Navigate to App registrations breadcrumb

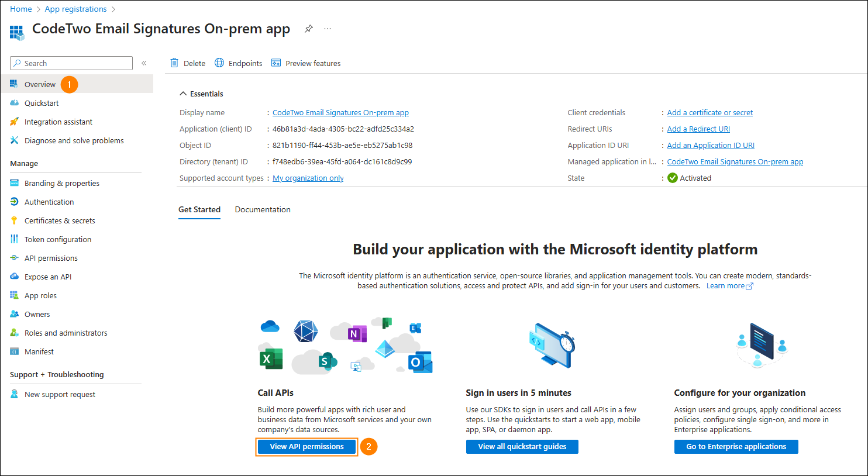click(75, 9)
